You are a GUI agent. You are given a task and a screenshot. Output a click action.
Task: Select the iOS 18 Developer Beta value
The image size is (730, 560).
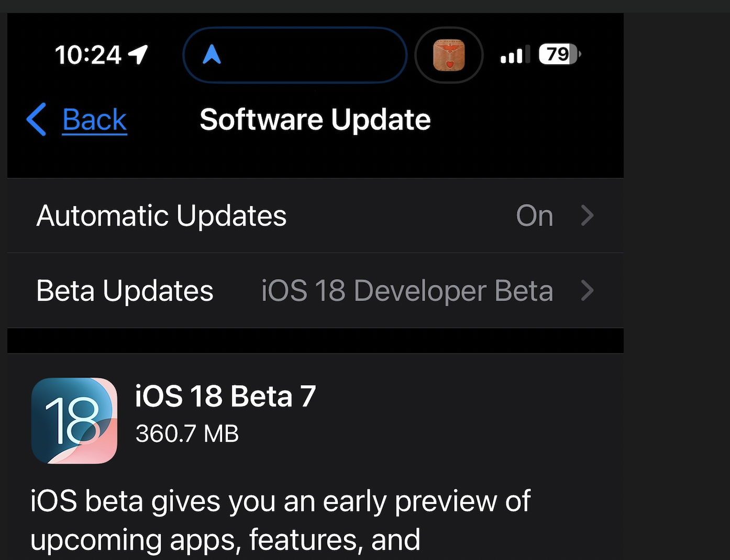pos(407,290)
